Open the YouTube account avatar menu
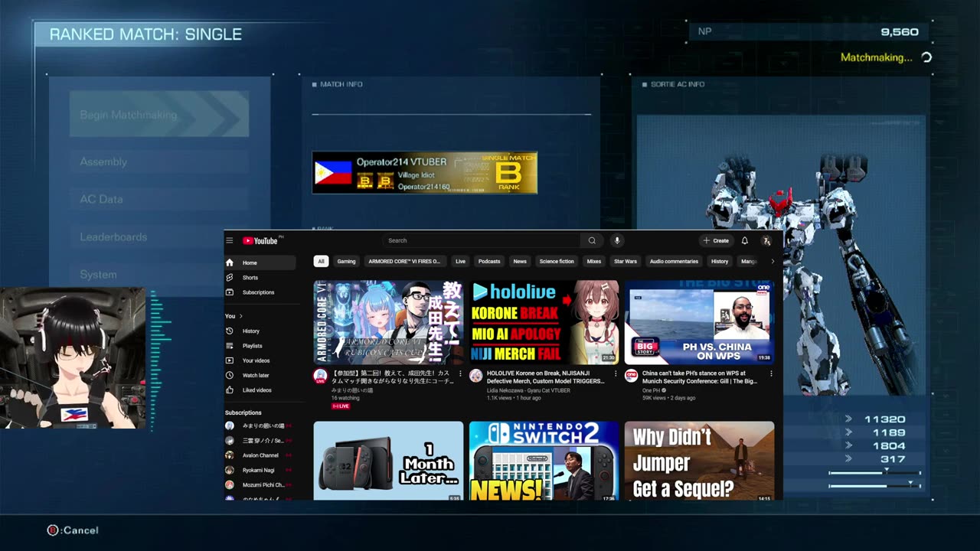This screenshot has width=980, height=551. point(766,240)
